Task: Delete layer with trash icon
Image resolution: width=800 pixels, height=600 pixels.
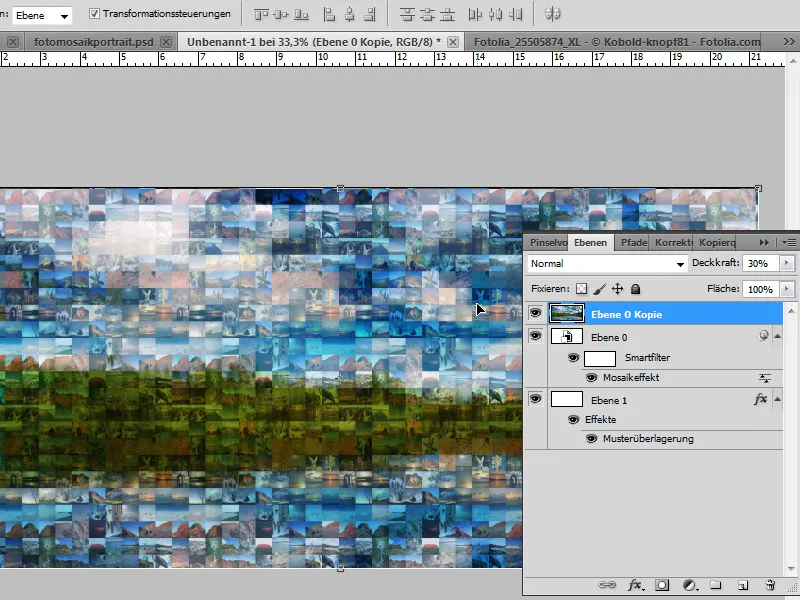Action: [770, 585]
